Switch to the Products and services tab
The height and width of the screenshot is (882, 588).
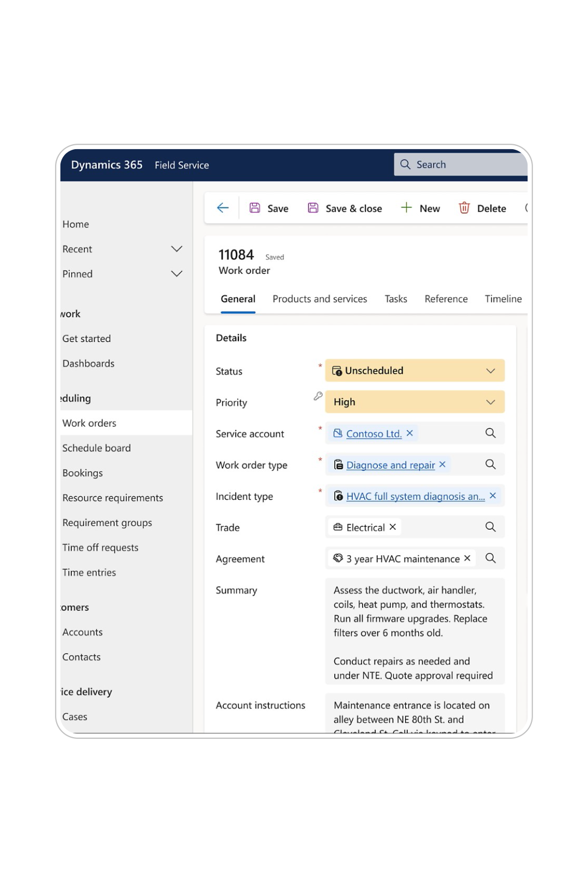[x=320, y=299]
